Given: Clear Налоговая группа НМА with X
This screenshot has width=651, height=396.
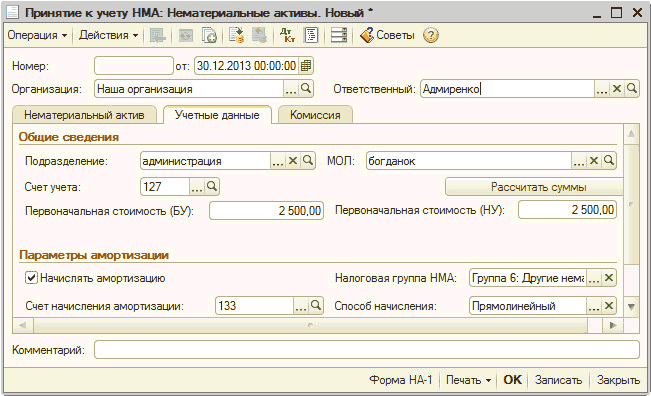Looking at the screenshot, I should pyautogui.click(x=609, y=278).
